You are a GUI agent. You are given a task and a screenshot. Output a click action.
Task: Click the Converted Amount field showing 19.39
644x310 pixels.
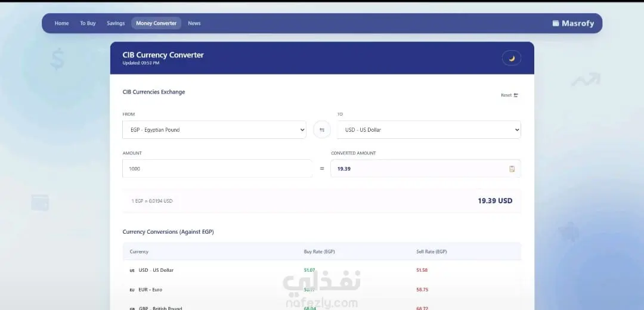(426, 169)
